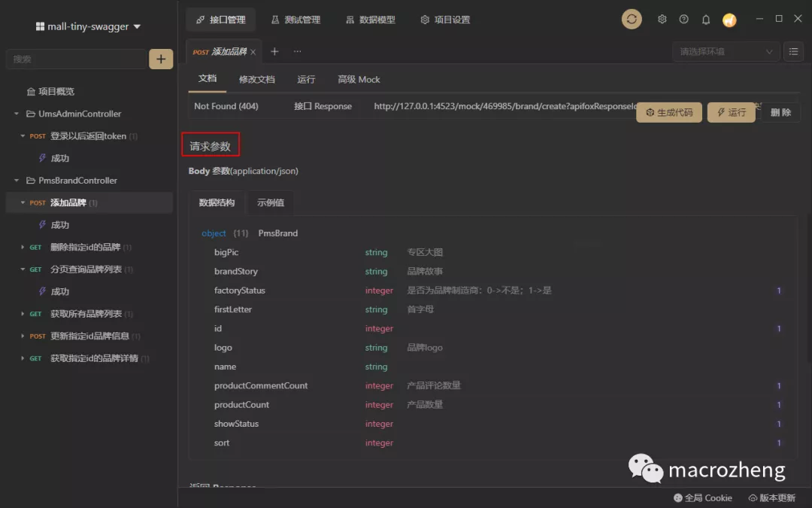Click the sidebar search field
Viewport: 812px width, 508px height.
[76, 59]
